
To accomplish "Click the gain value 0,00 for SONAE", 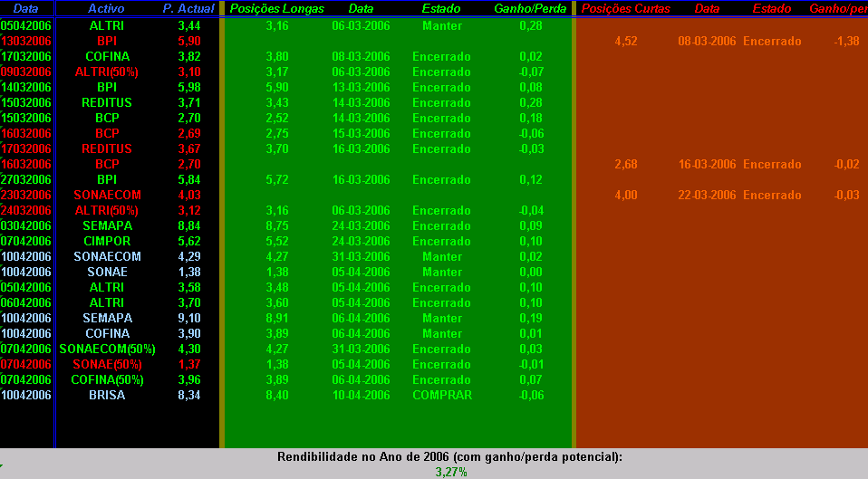I will (531, 273).
